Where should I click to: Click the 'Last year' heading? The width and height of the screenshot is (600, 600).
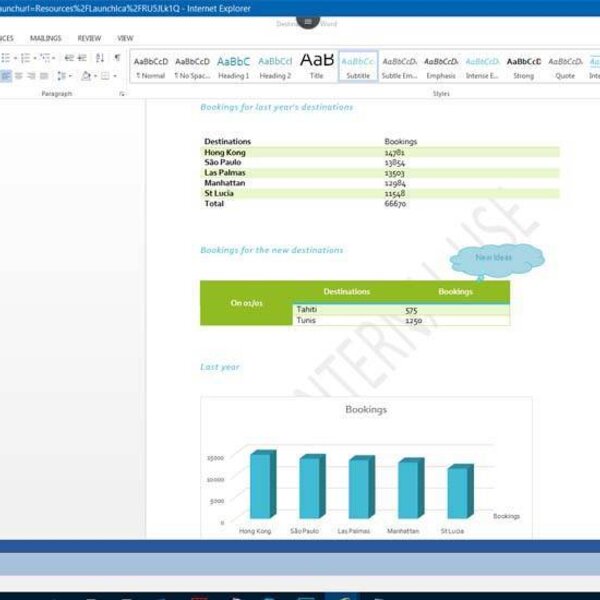tap(220, 367)
